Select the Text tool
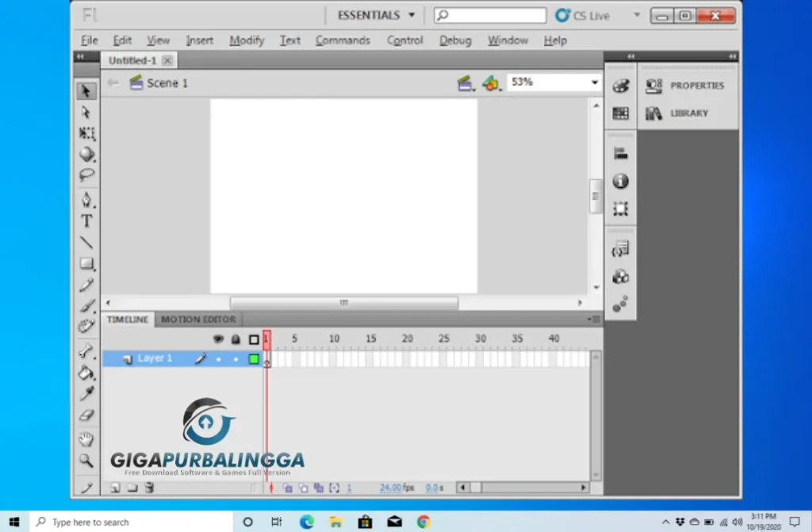Image resolution: width=812 pixels, height=532 pixels. coord(86,221)
